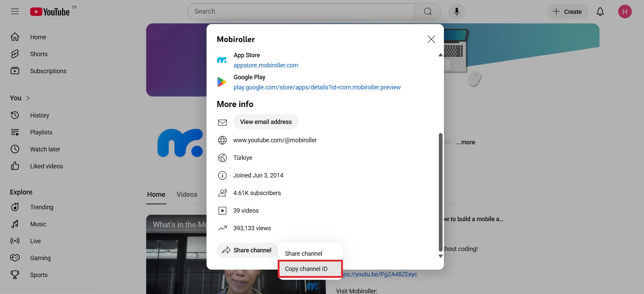Click dialog scrollbar down arrow

(x=441, y=256)
